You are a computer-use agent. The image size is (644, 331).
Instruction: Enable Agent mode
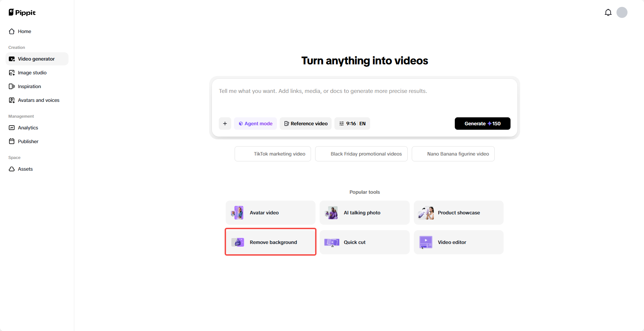point(255,123)
